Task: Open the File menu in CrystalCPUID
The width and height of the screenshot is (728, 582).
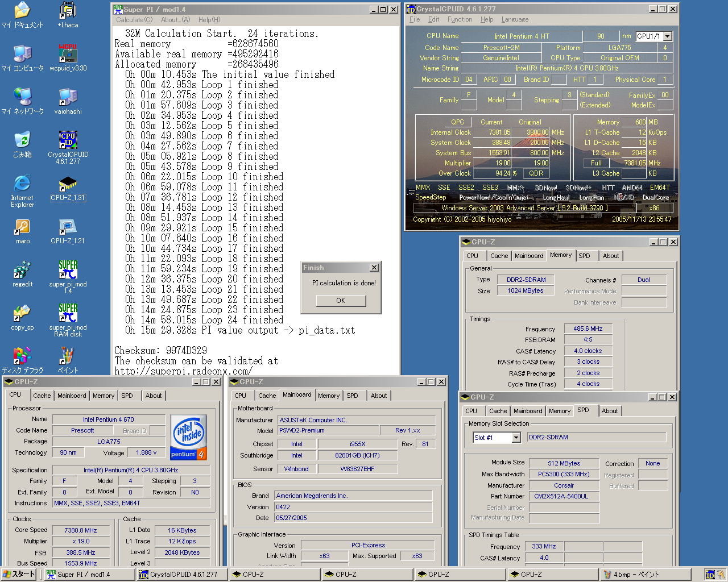Action: click(415, 19)
